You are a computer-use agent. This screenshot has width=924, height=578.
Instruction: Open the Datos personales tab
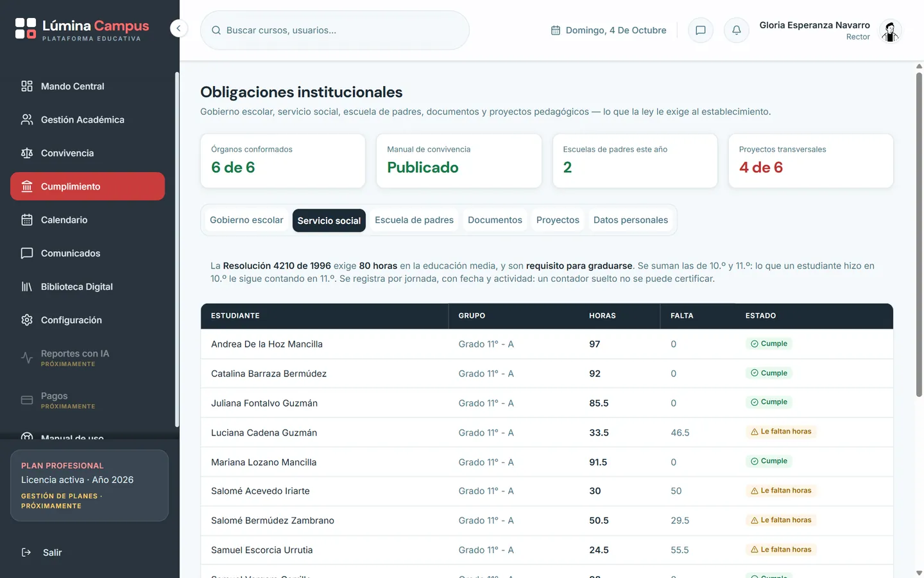click(x=631, y=220)
